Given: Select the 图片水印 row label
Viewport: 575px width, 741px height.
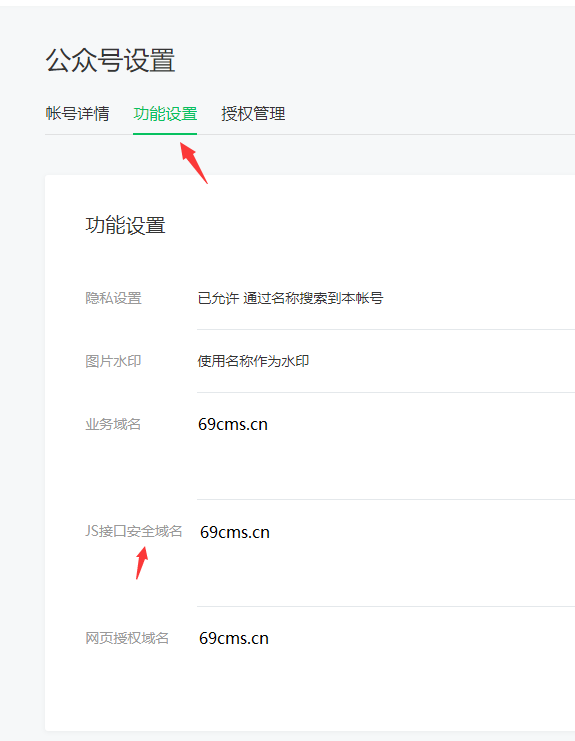Looking at the screenshot, I should 113,361.
